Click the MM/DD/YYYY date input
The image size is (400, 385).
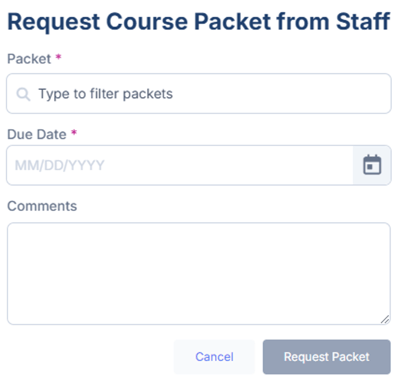click(x=180, y=165)
